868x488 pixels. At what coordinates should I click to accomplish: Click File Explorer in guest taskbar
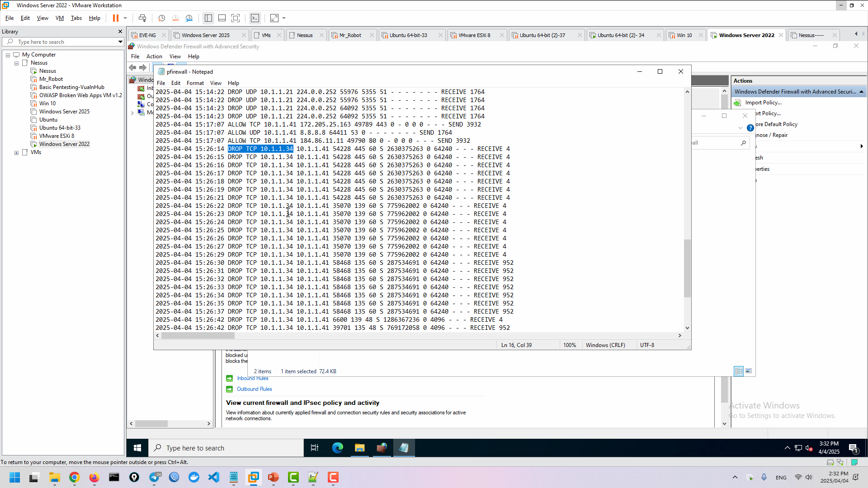[359, 448]
